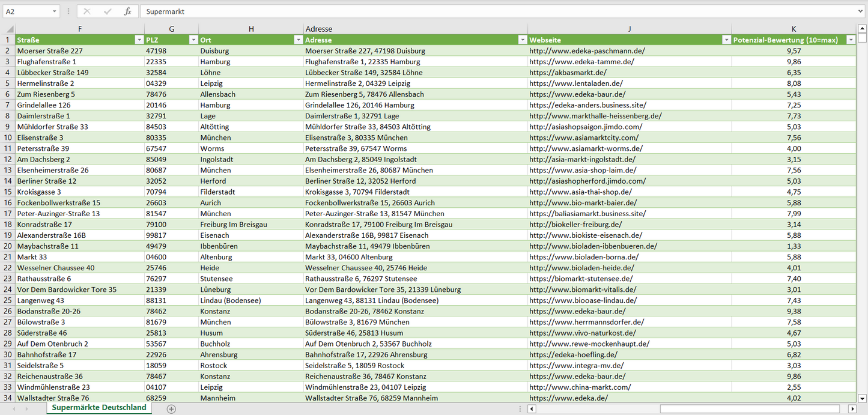
Task: Open the Webseite filter dropdown
Action: point(726,40)
